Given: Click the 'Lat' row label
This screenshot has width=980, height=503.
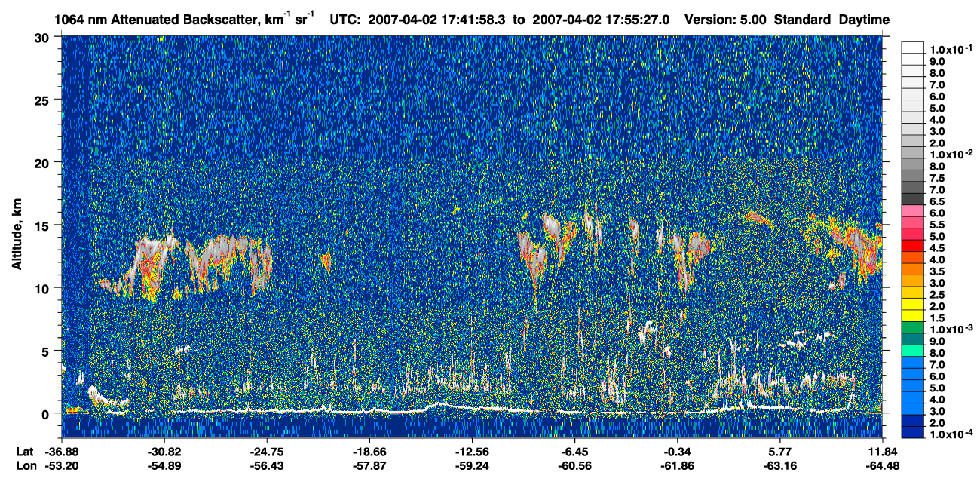Looking at the screenshot, I should pos(24,452).
